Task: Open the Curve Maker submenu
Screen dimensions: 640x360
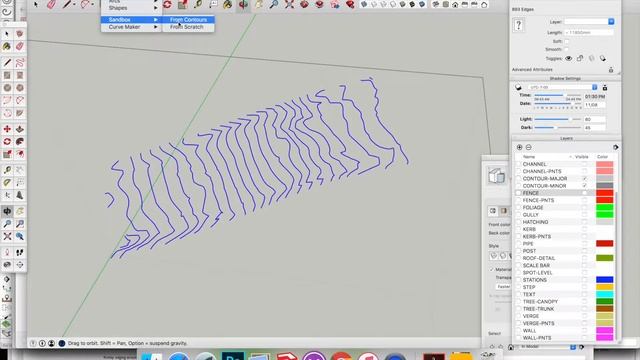Action: pyautogui.click(x=131, y=27)
